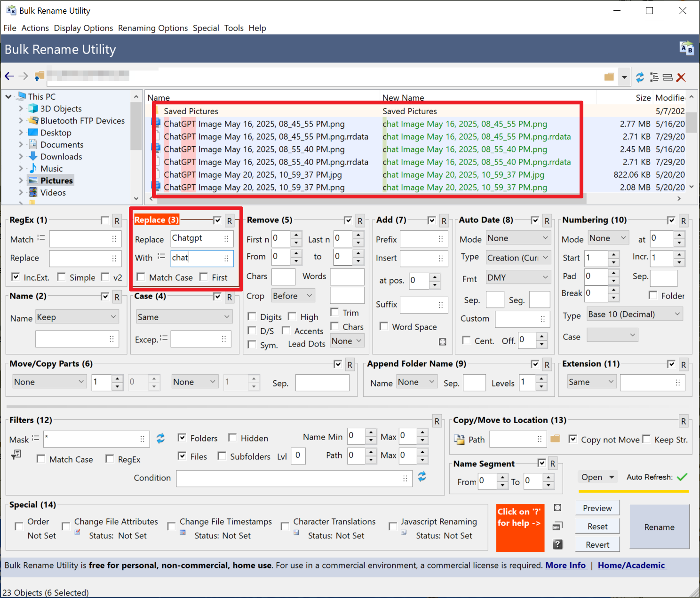Open Auto Date Mode dropdown
The height and width of the screenshot is (598, 700).
[518, 238]
